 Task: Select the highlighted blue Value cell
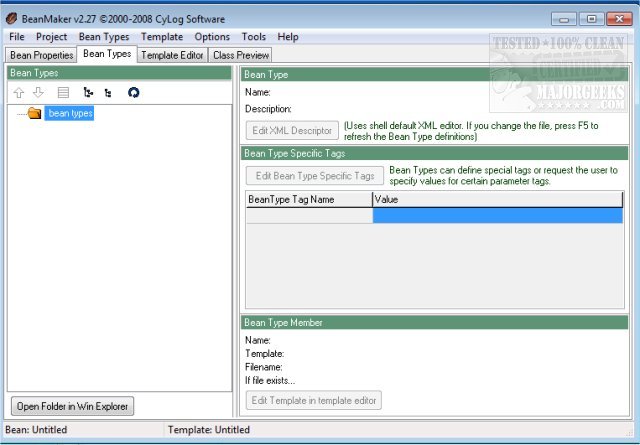pos(498,216)
